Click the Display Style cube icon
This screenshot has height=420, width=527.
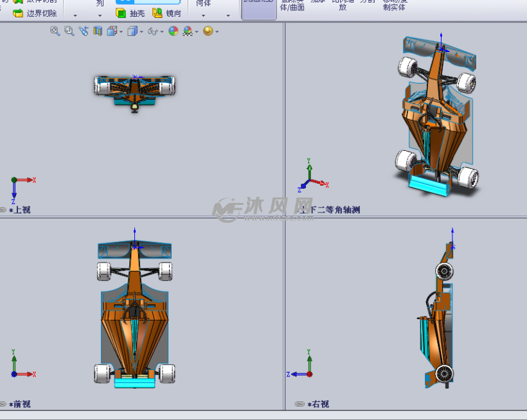132,31
